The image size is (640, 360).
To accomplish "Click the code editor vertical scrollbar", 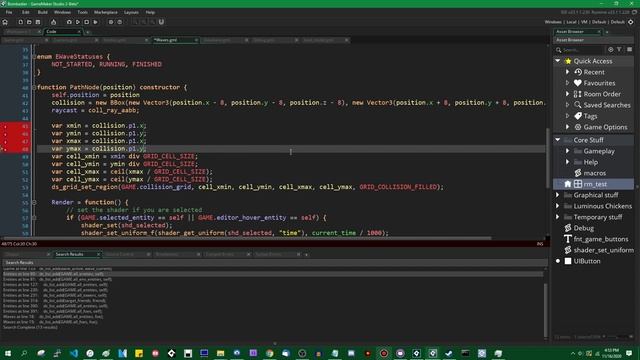I will [x=548, y=158].
